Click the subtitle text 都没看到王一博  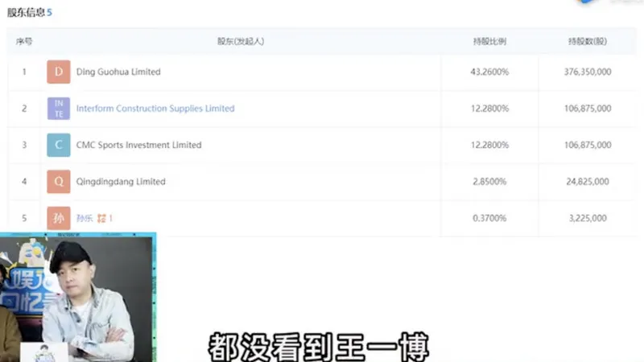point(319,348)
